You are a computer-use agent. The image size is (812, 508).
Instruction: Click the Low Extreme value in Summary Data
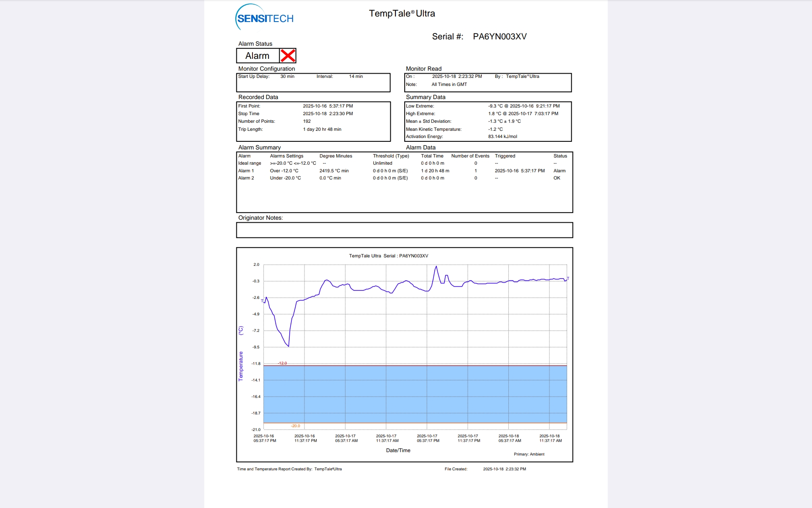pyautogui.click(x=524, y=106)
